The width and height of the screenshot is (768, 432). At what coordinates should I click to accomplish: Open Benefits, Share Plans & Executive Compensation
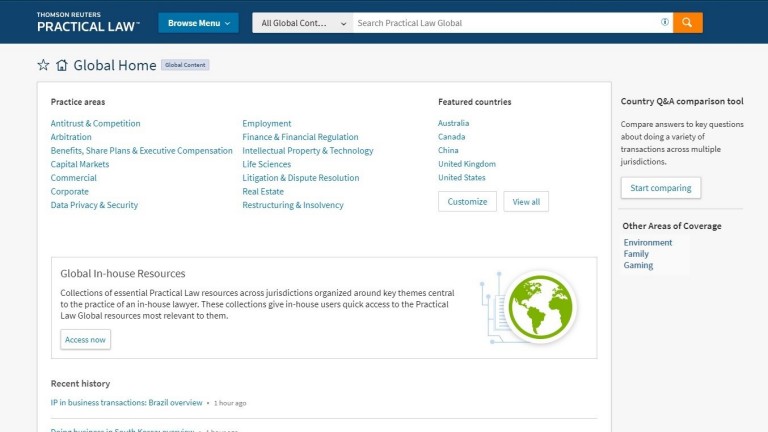[x=142, y=150]
